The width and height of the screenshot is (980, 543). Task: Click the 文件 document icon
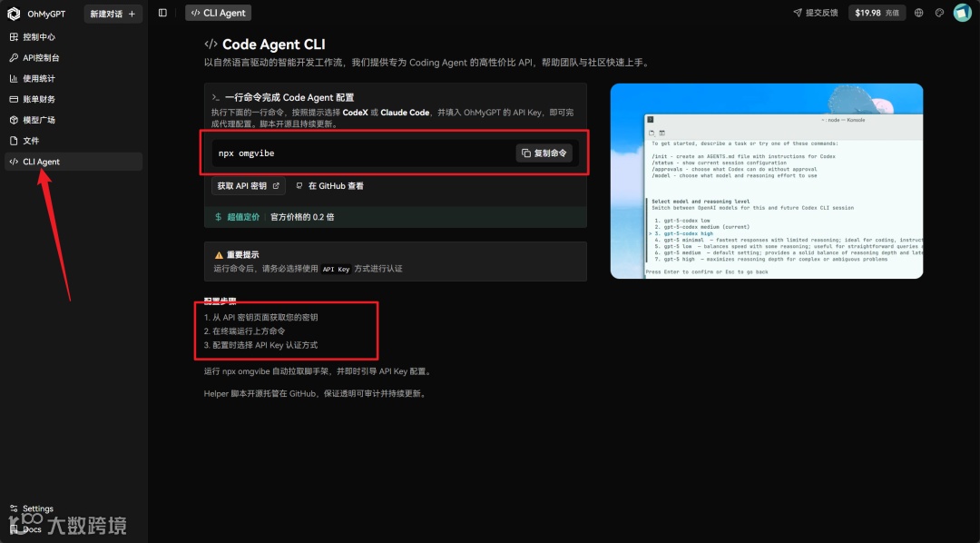(14, 141)
